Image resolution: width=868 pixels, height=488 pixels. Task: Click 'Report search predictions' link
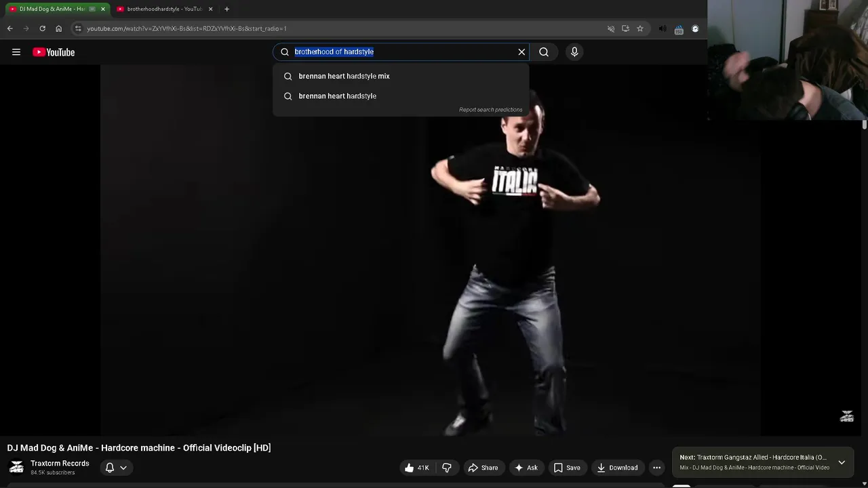[490, 110]
